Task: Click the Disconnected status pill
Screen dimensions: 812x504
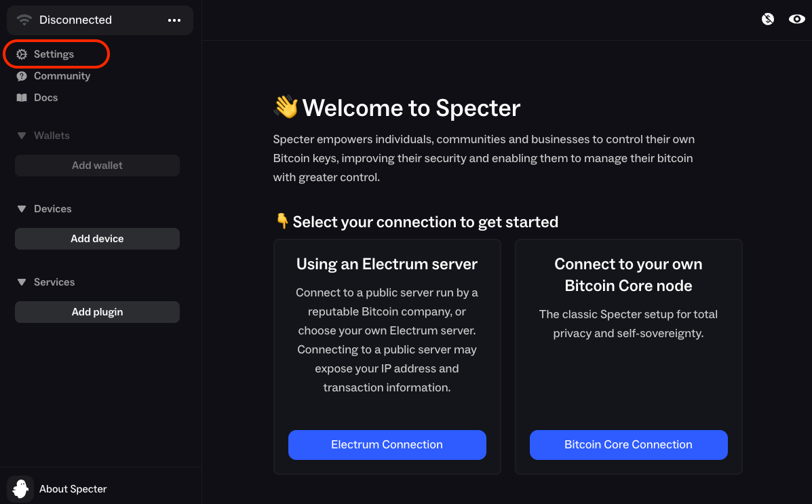Action: [x=75, y=20]
